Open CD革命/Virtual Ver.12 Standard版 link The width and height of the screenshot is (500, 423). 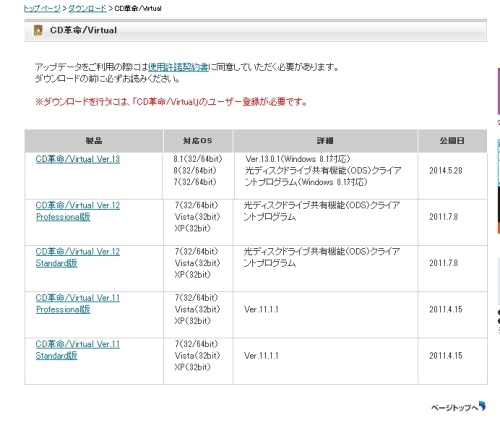tap(78, 257)
